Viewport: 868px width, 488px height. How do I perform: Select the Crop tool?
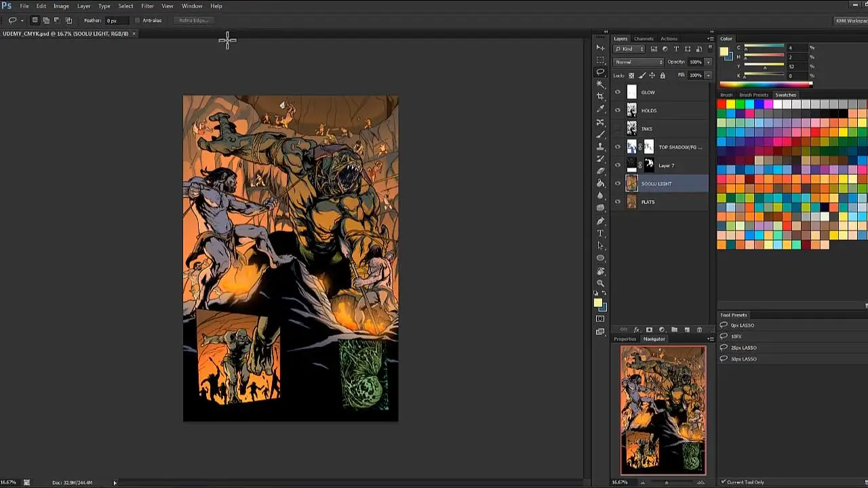pos(600,97)
